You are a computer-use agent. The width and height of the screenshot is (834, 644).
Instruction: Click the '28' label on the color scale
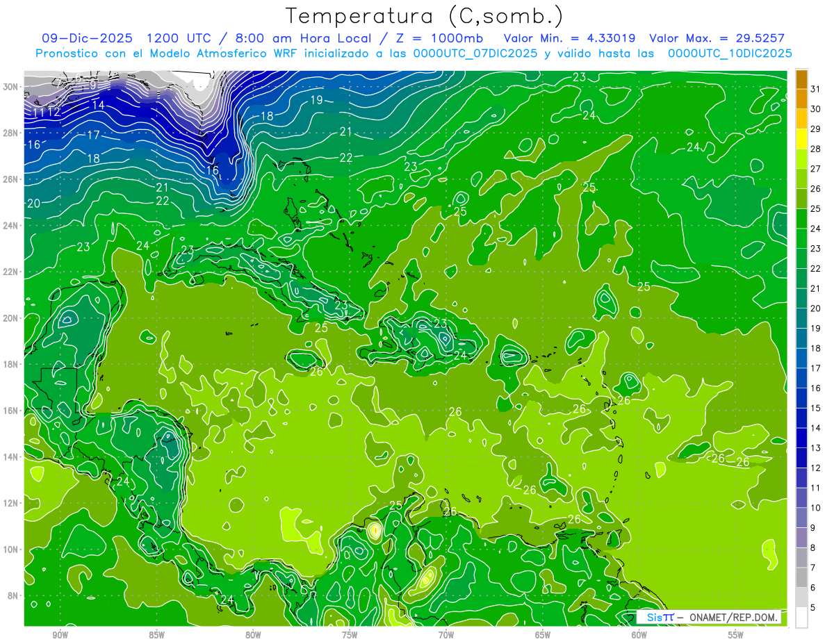pyautogui.click(x=815, y=149)
